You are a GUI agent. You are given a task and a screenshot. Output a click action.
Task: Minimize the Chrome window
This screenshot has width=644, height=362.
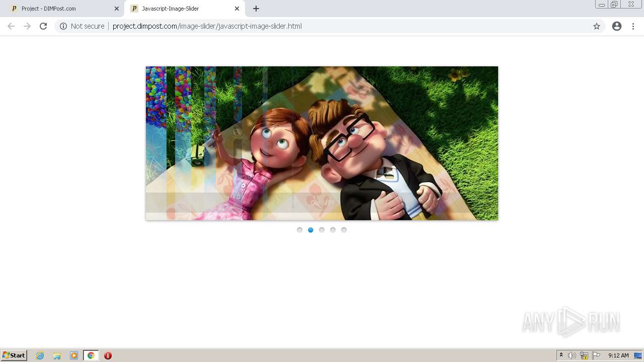click(x=601, y=5)
